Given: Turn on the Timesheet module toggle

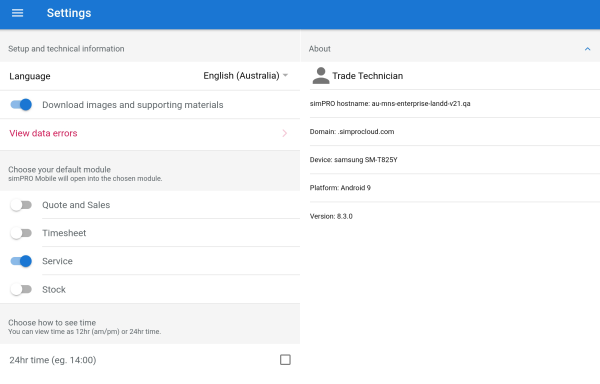Looking at the screenshot, I should tap(21, 233).
